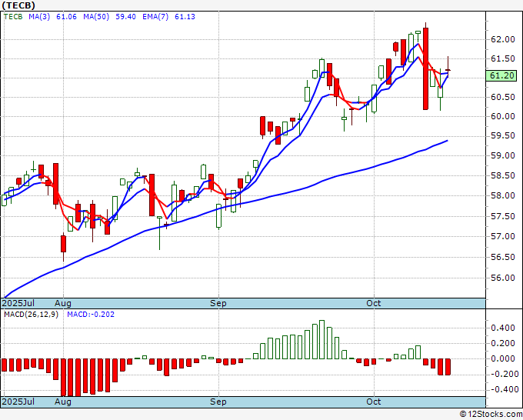The width and height of the screenshot is (523, 420).
Task: Click the current price tag 61.20
Action: [501, 75]
